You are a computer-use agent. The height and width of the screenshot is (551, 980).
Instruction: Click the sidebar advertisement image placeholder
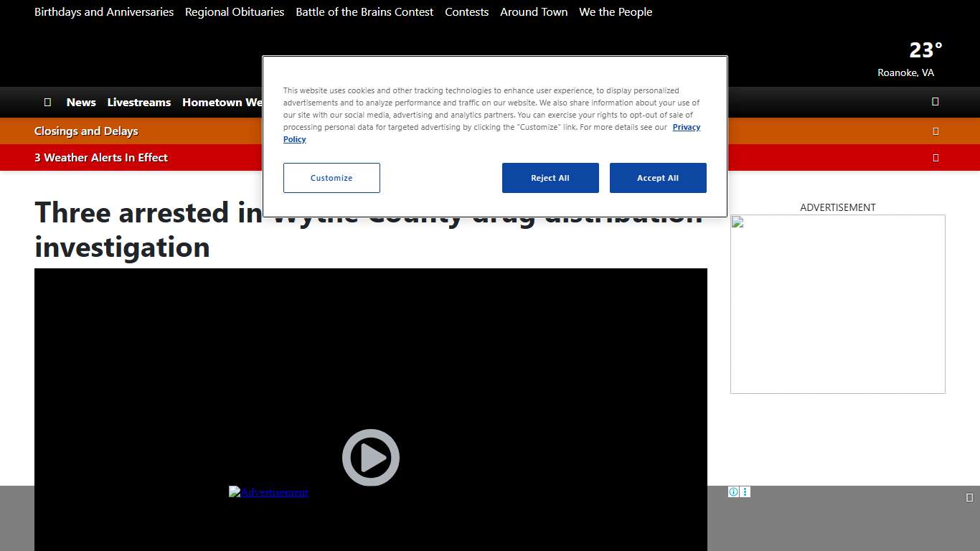click(837, 304)
